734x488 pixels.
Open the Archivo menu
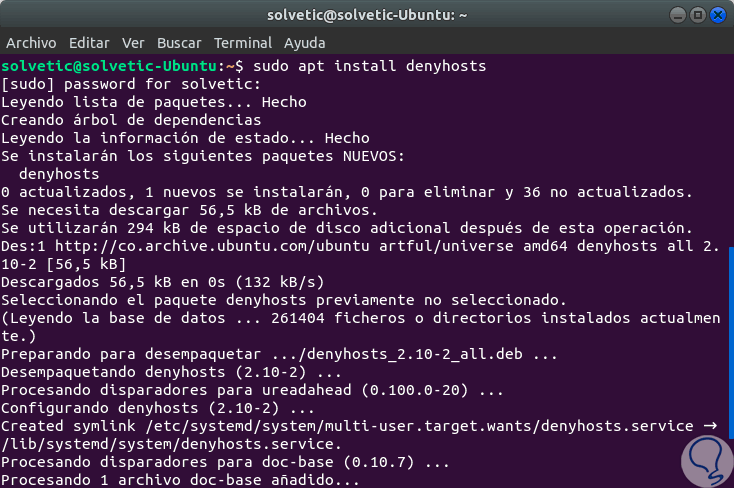click(x=31, y=43)
